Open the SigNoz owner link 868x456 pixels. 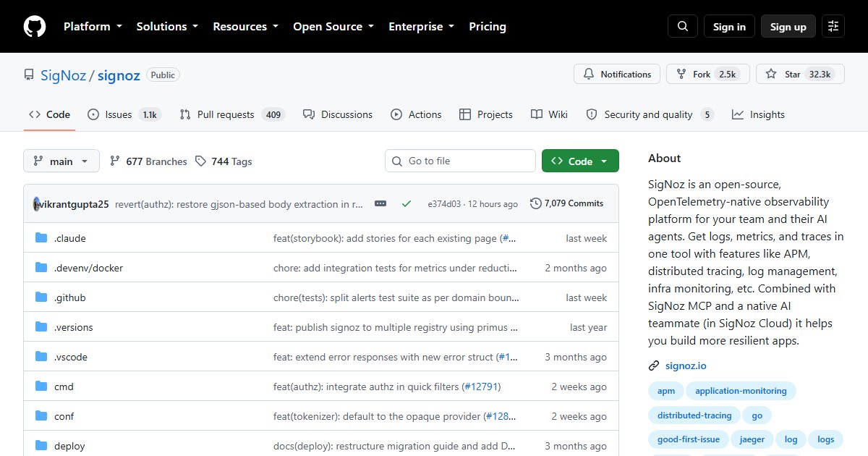pyautogui.click(x=63, y=75)
